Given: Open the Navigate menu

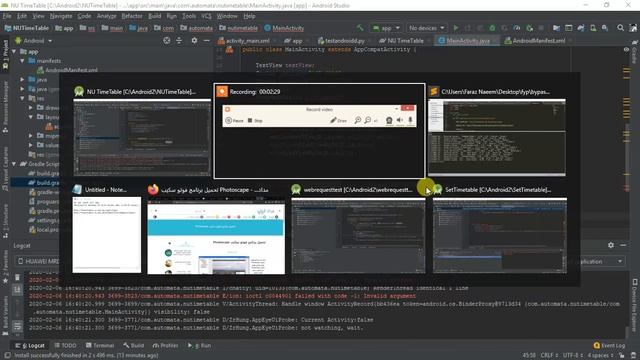Looking at the screenshot, I should [61, 16].
